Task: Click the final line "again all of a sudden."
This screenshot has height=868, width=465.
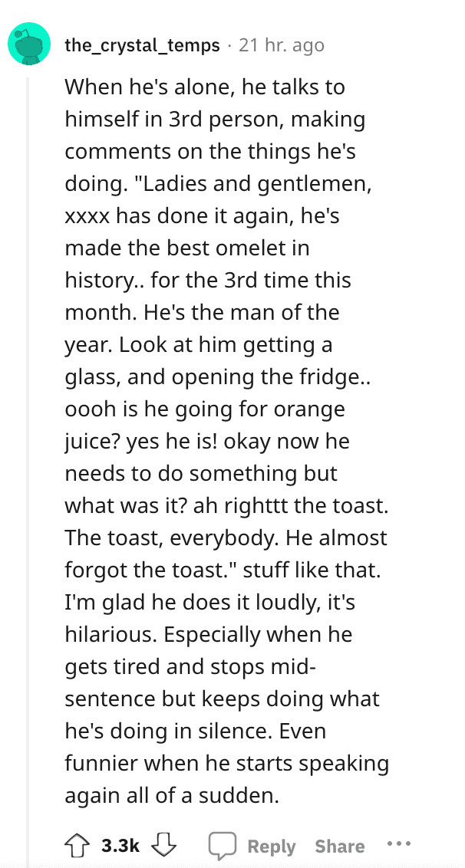Action: (x=171, y=795)
